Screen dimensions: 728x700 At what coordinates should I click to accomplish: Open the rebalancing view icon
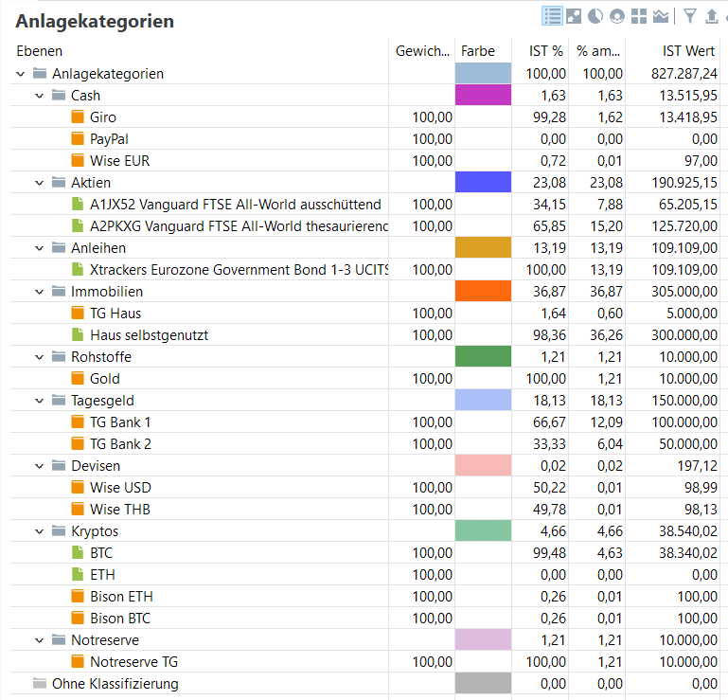575,16
